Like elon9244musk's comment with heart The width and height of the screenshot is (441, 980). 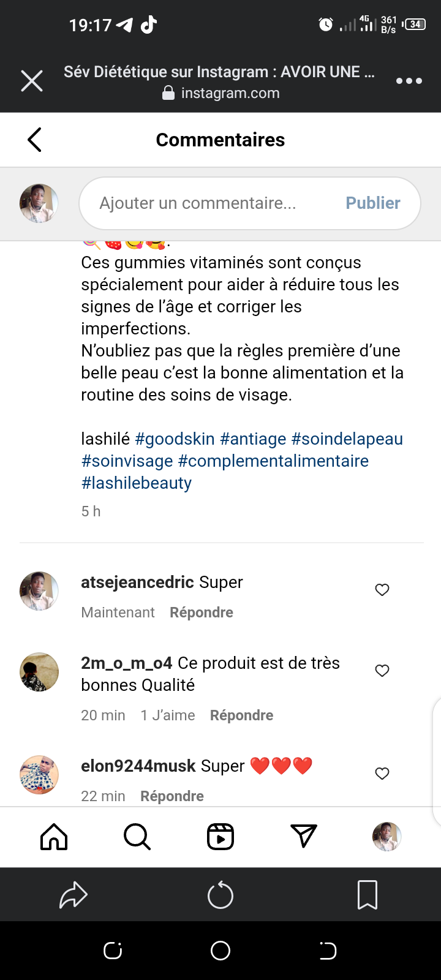(382, 774)
